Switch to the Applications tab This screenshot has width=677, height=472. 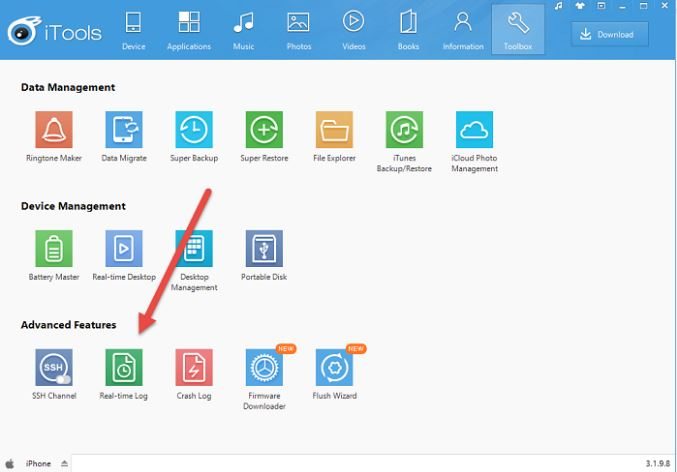(x=189, y=28)
